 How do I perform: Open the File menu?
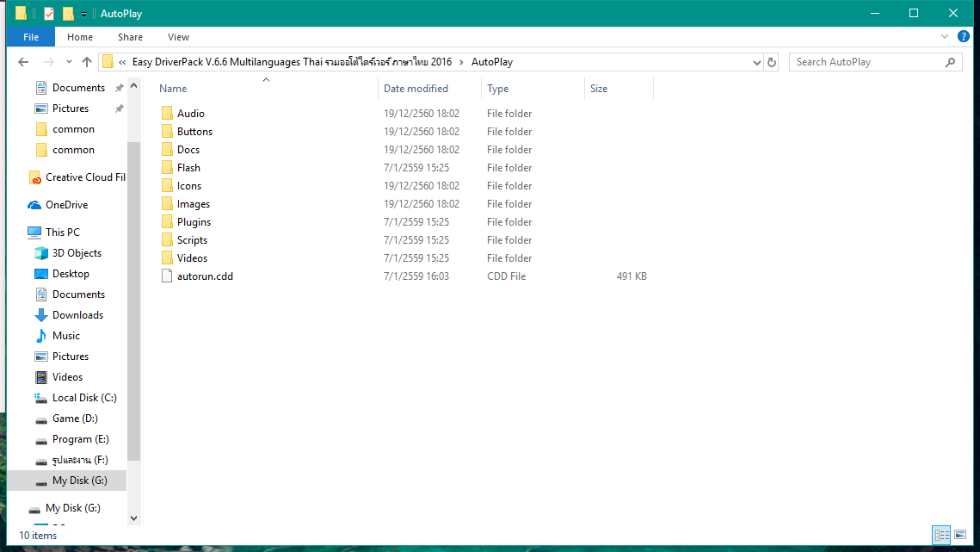(31, 37)
